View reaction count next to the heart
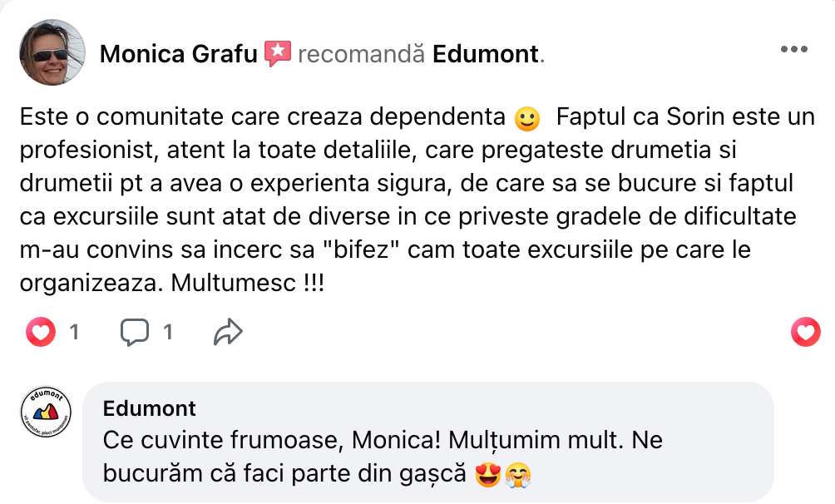The height and width of the screenshot is (504, 835). click(x=74, y=333)
